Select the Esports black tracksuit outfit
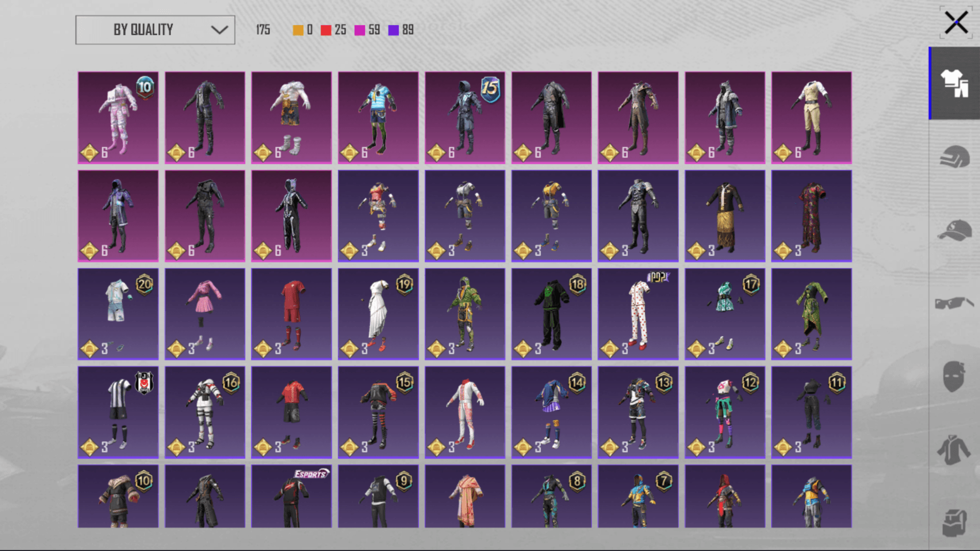This screenshot has height=551, width=980. click(x=291, y=496)
